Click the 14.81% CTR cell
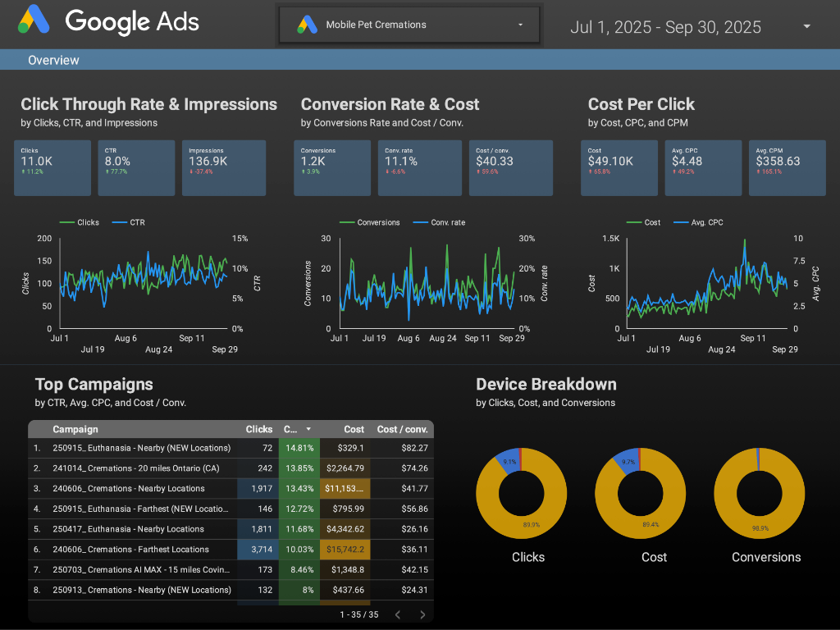Viewport: 840px width, 630px height. pyautogui.click(x=299, y=448)
